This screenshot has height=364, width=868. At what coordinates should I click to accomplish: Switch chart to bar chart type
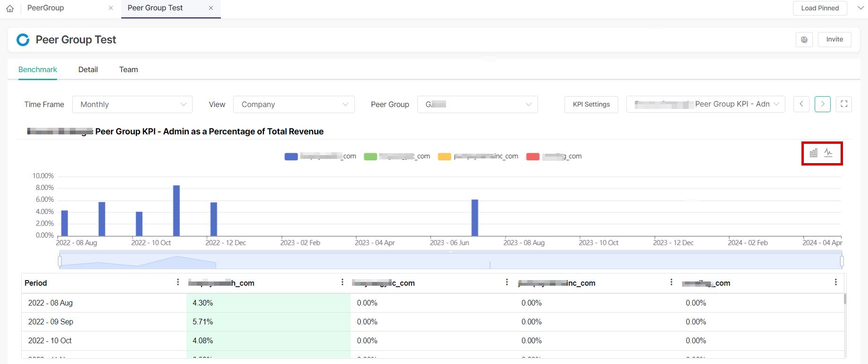coord(814,153)
